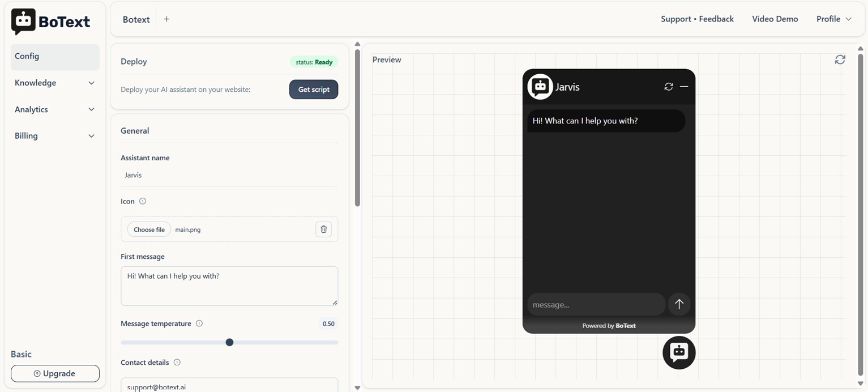Show the Icon info tooltip
868x392 pixels.
pyautogui.click(x=143, y=201)
